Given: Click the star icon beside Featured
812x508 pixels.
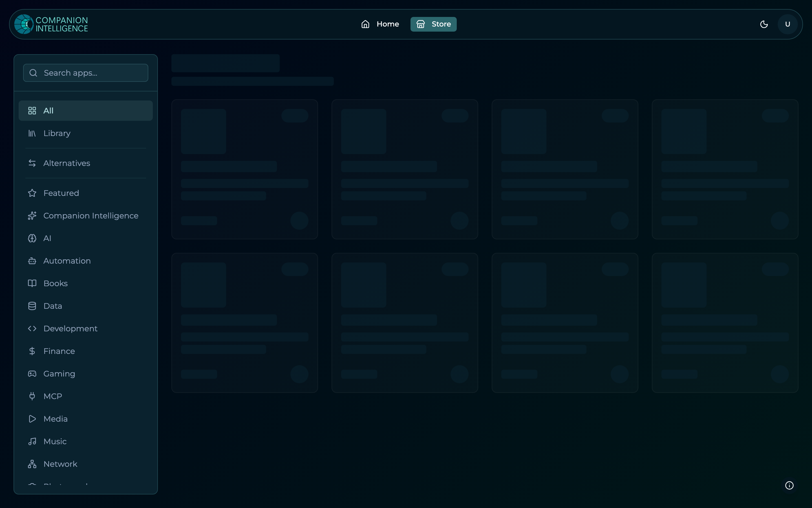Looking at the screenshot, I should tap(32, 193).
